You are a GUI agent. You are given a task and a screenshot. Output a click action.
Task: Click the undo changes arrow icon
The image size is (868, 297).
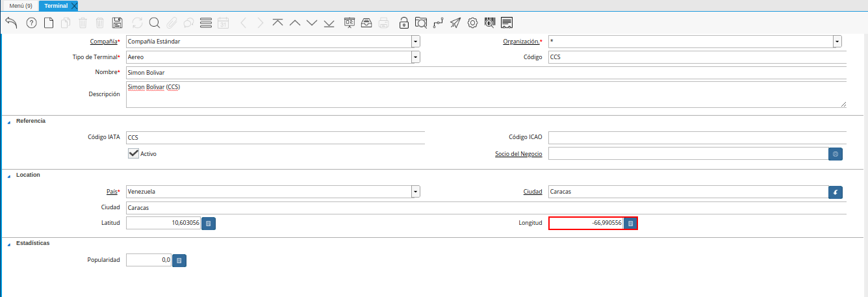tap(11, 23)
